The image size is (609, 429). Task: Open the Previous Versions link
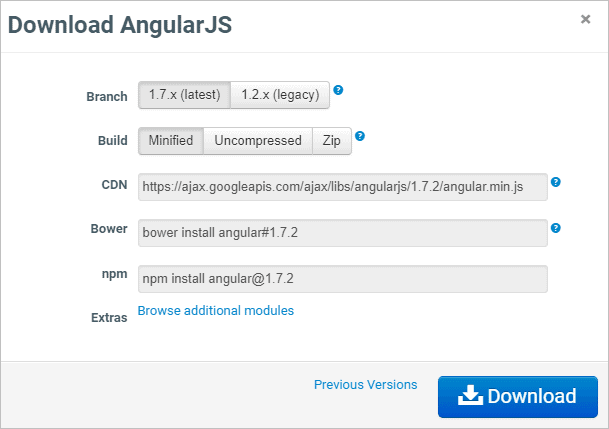pyautogui.click(x=365, y=385)
